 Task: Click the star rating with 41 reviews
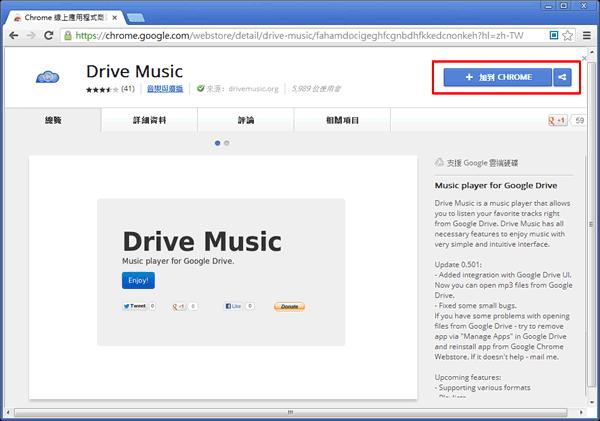click(x=110, y=90)
